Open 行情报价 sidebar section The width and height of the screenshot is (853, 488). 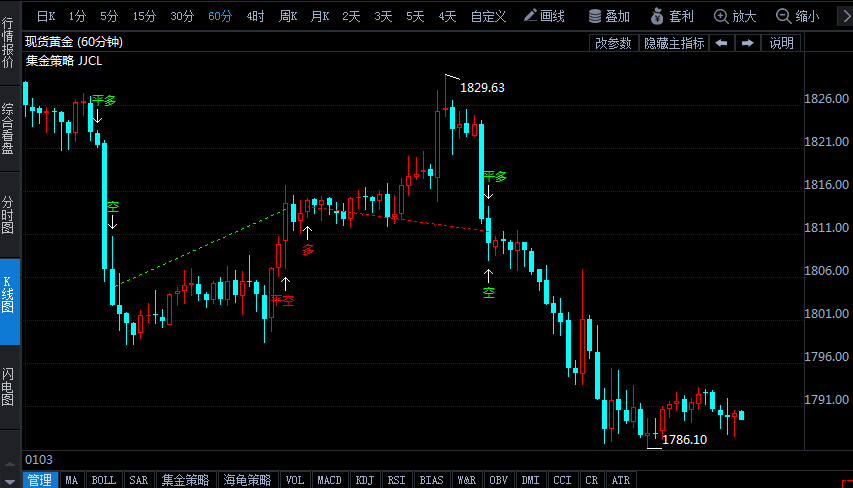(8, 42)
